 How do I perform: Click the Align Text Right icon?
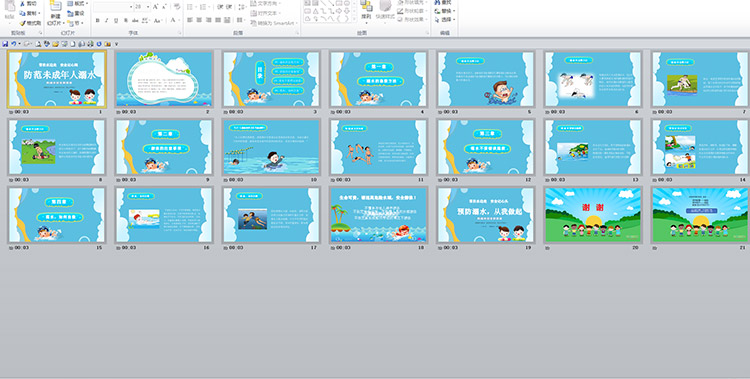[209, 20]
